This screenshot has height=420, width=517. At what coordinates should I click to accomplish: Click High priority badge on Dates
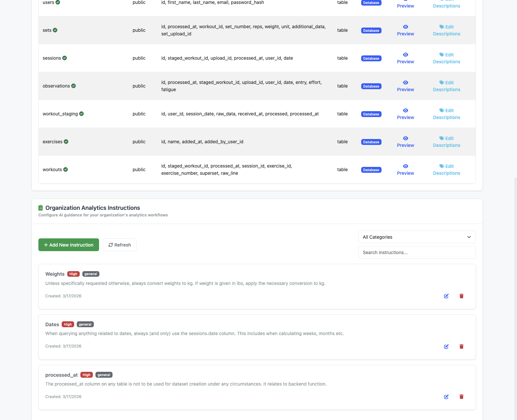pos(68,325)
